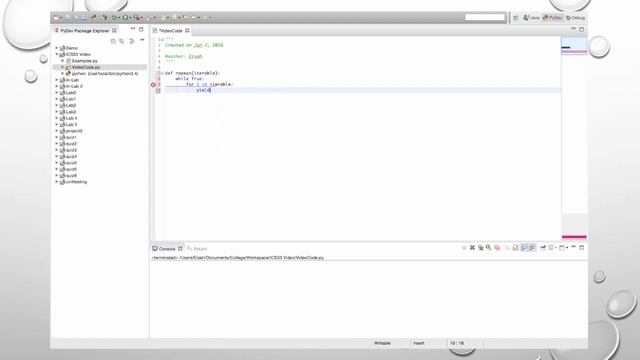This screenshot has width=640, height=360.
Task: Click the bottom pink marker on overview ruler
Action: pos(574,237)
